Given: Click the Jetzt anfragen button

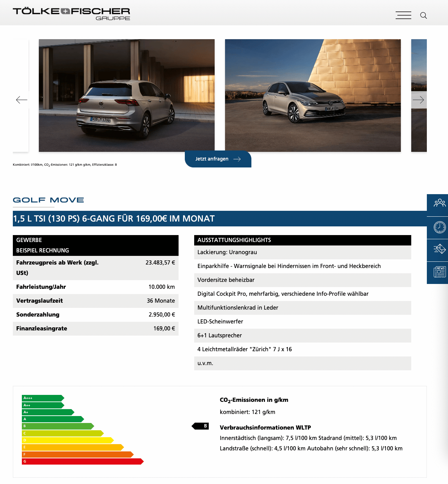Looking at the screenshot, I should (218, 159).
